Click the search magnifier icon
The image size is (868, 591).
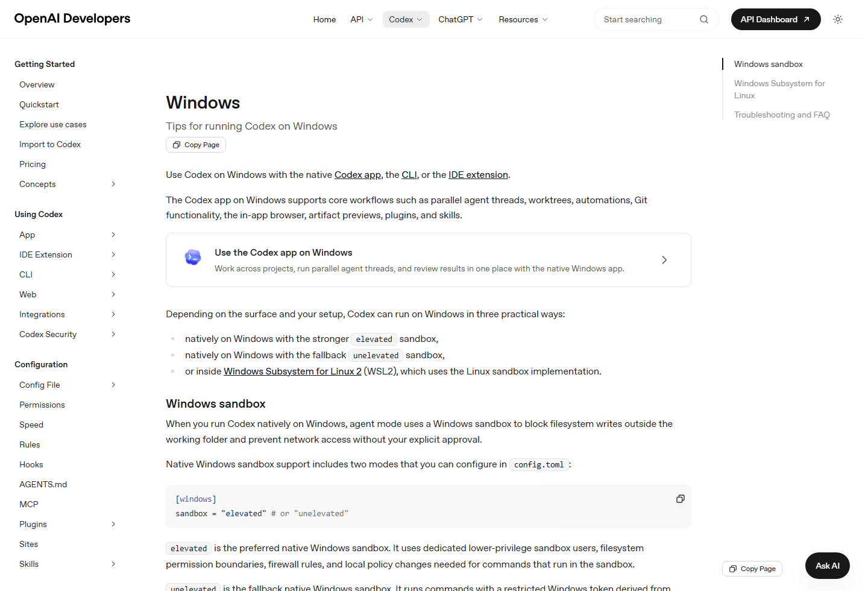click(x=703, y=19)
